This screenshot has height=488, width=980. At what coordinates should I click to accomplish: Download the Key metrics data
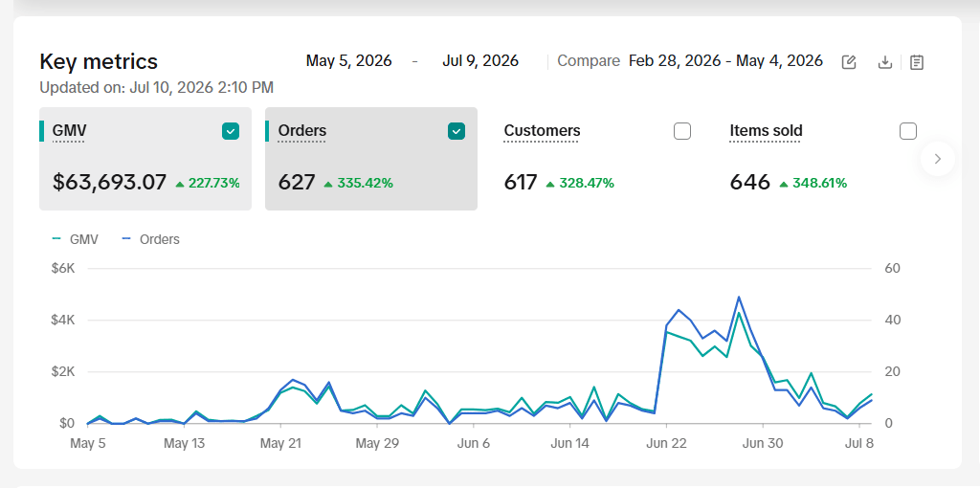coord(884,62)
